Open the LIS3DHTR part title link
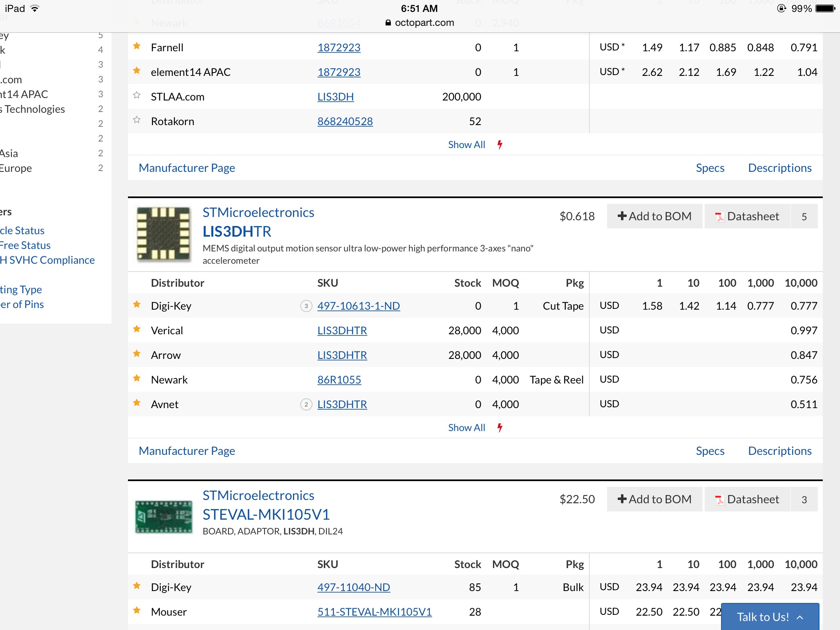The width and height of the screenshot is (840, 630). tap(237, 232)
